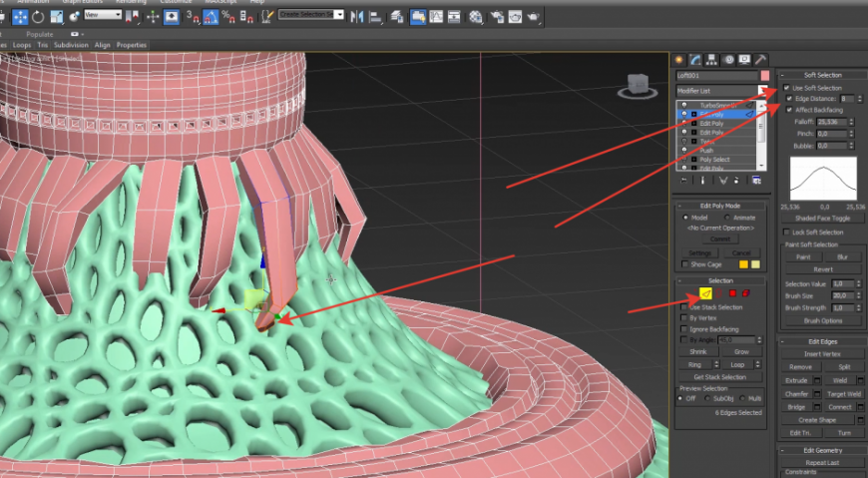Select Element sub-object level icon
This screenshot has height=478, width=868.
(746, 293)
